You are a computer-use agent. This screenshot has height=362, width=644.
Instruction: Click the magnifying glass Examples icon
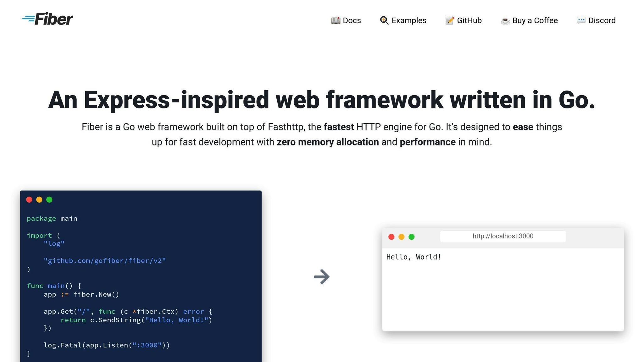coord(384,20)
